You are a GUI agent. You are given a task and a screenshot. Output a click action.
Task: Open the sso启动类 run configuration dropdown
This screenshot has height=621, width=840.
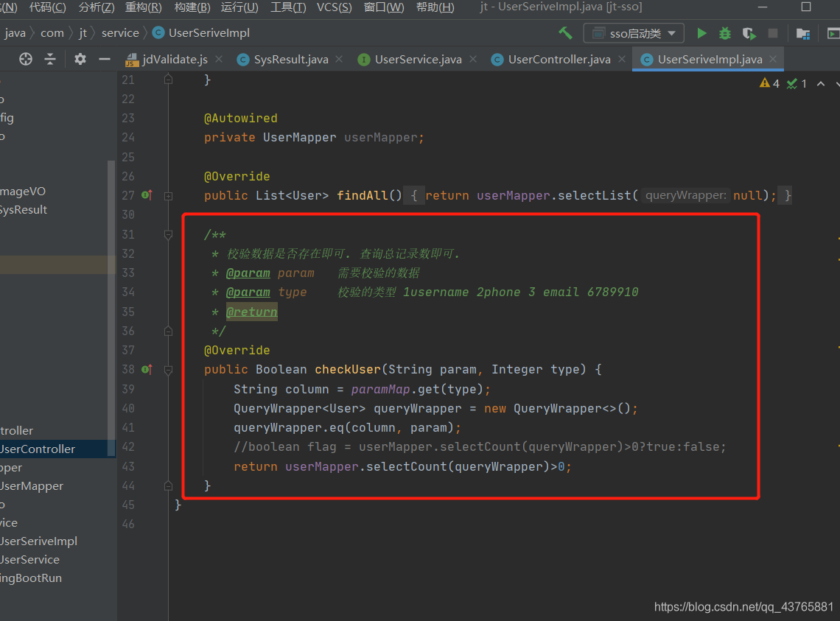634,33
